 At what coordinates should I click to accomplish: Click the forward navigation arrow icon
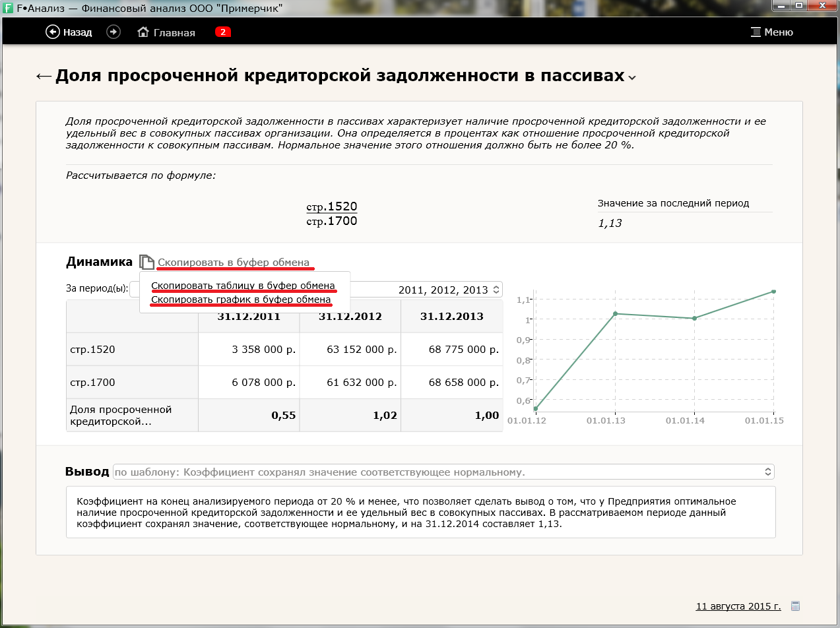click(x=113, y=32)
